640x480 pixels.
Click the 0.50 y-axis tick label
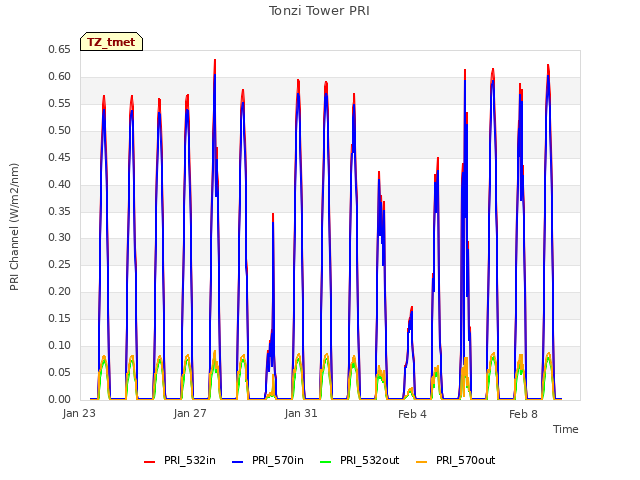click(x=60, y=130)
